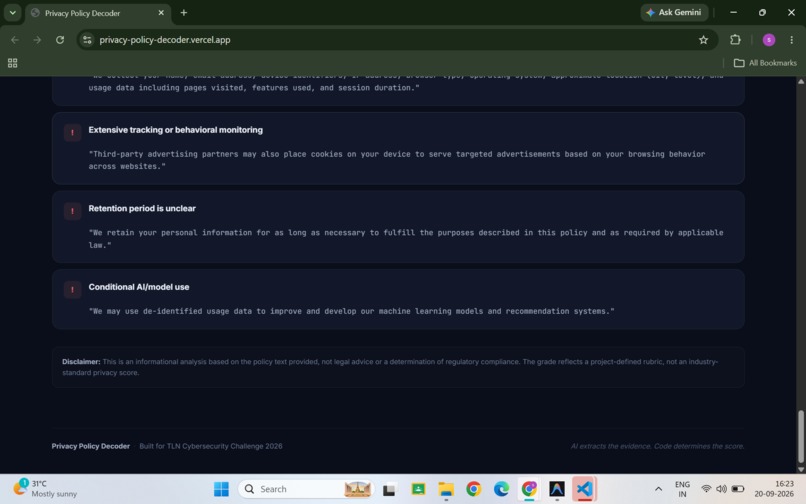Screen dimensions: 806x504
Task: Click the Ask Gemini button
Action: 674,12
